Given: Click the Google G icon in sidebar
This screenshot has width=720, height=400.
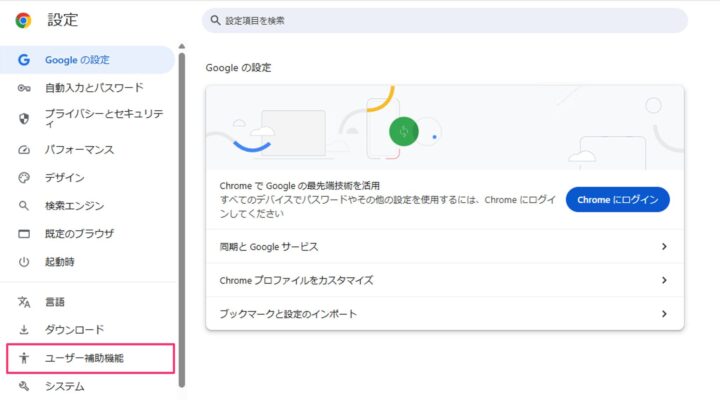Looking at the screenshot, I should point(24,60).
